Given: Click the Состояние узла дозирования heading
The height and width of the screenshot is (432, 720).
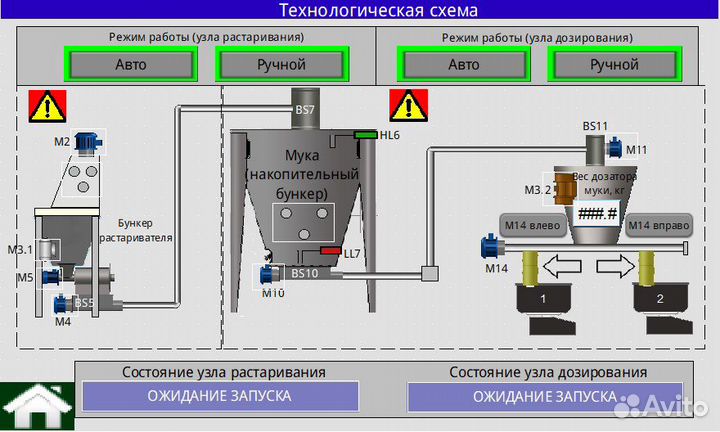Looking at the screenshot, I should 548,372.
